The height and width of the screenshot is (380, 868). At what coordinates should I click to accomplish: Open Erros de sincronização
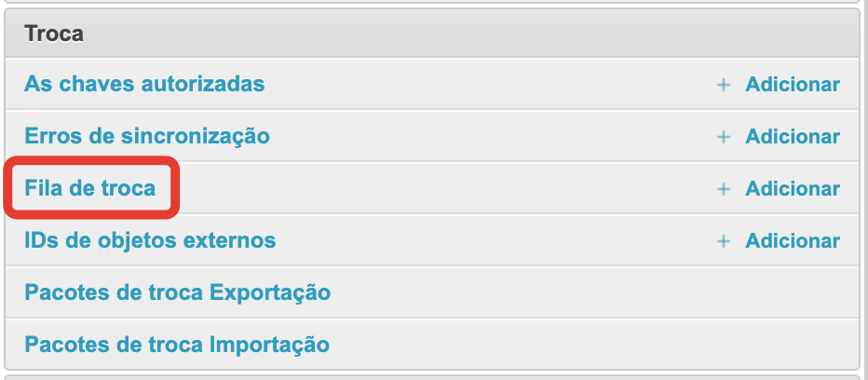[147, 136]
